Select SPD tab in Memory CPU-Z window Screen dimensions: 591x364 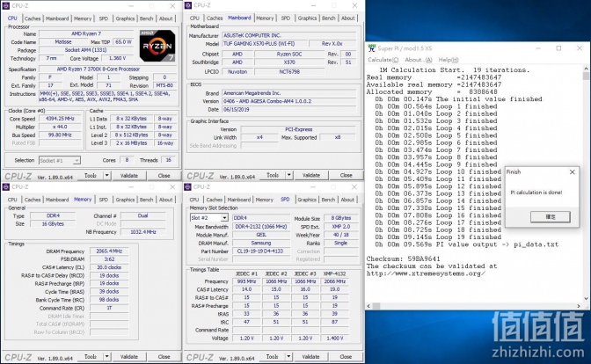click(103, 200)
